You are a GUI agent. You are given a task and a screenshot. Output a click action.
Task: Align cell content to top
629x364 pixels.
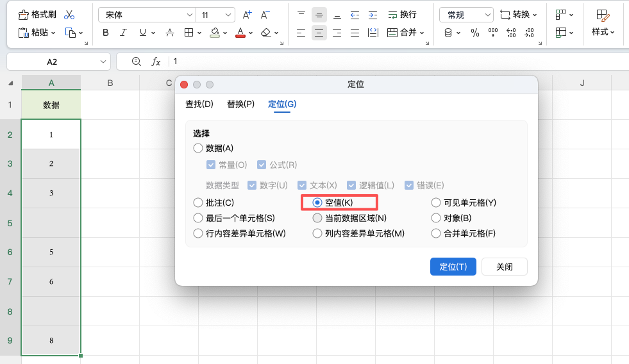[301, 15]
